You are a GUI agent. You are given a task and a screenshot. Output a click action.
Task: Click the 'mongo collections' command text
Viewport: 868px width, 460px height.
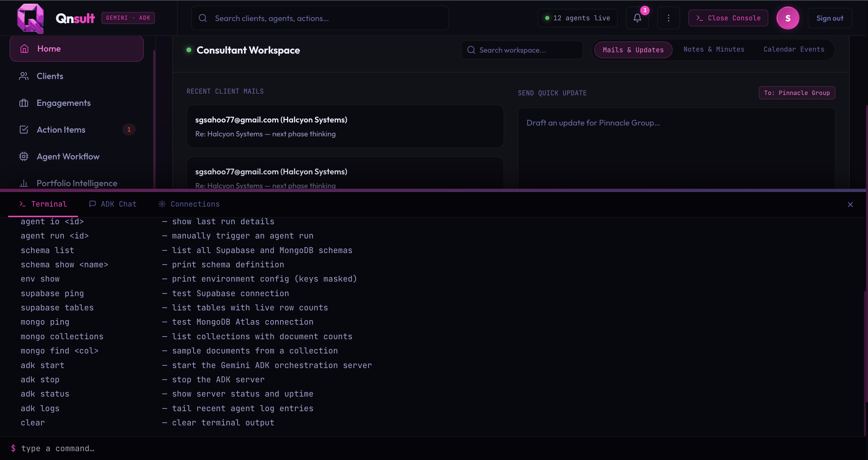tap(62, 337)
